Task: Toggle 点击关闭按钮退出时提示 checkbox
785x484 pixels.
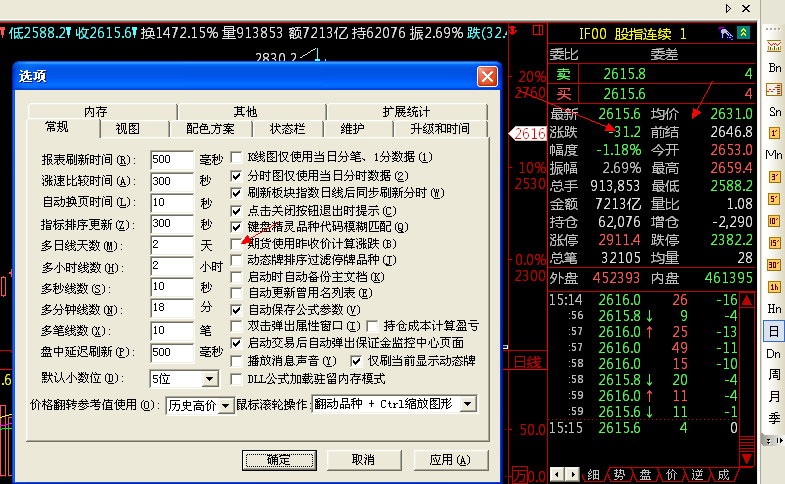Action: [236, 210]
